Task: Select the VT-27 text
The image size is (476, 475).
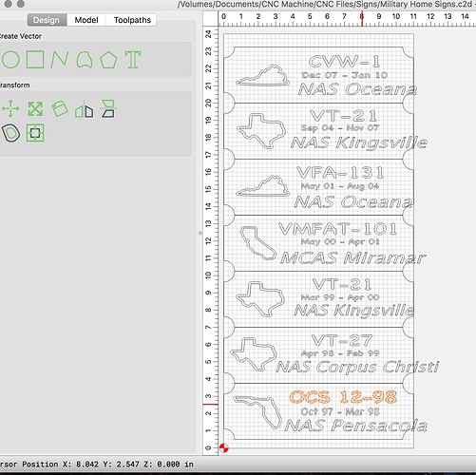Action: click(342, 341)
